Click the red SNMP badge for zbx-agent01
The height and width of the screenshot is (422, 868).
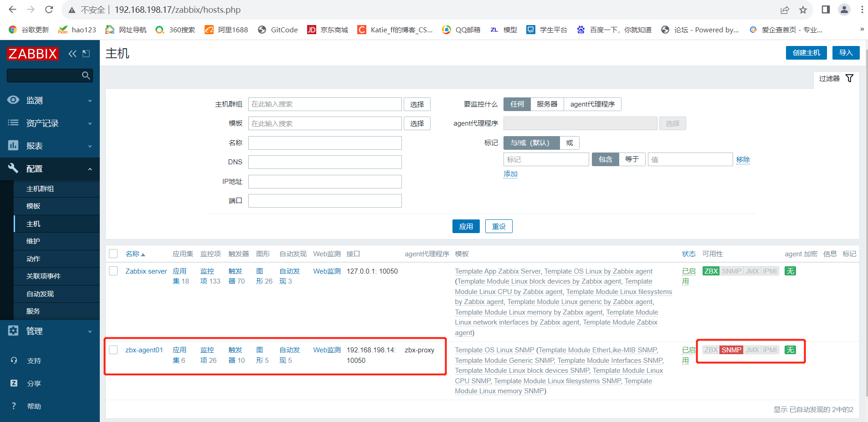[x=731, y=350]
